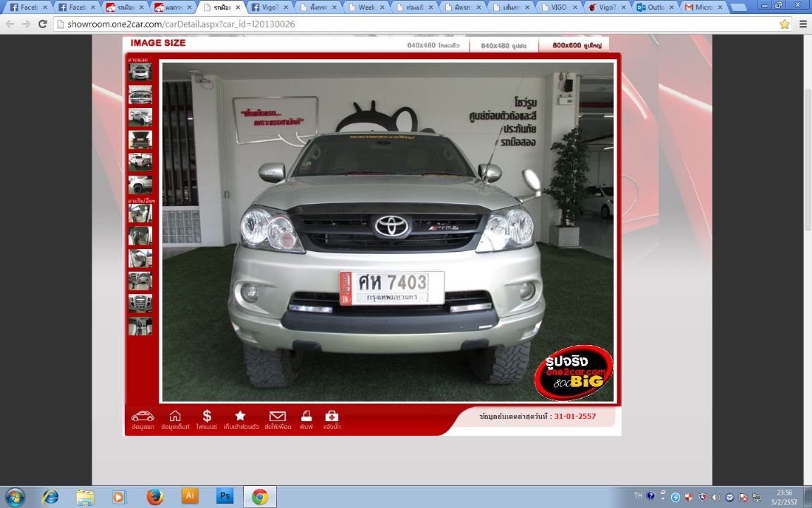Bookmark this page with the star icon
Screen dimensions: 812x508
785,24
